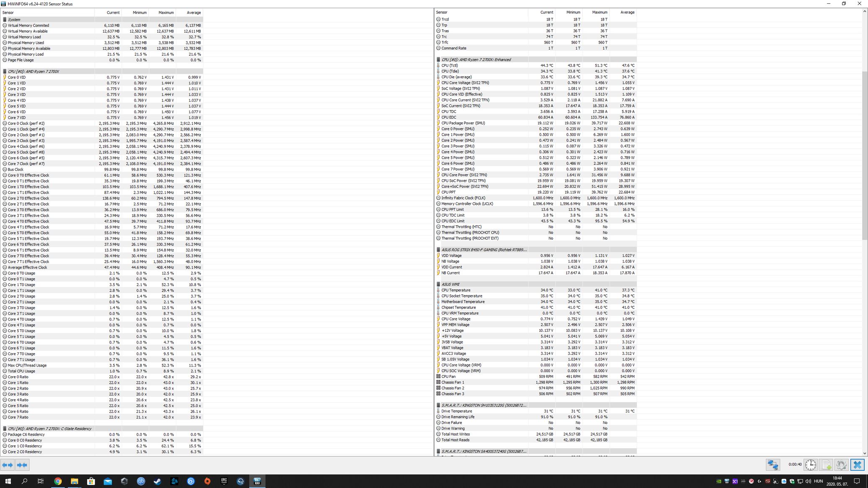Launch Epic Games from the taskbar
The width and height of the screenshot is (868, 488).
[224, 481]
